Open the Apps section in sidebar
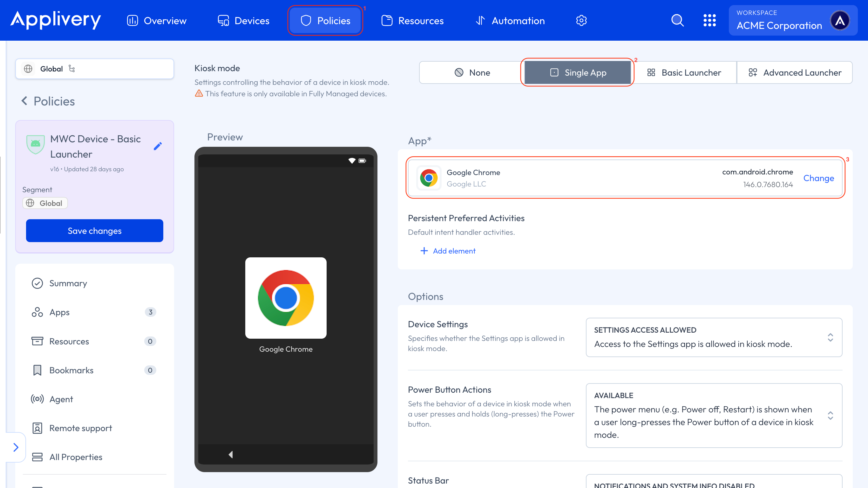This screenshot has width=868, height=488. [x=95, y=312]
